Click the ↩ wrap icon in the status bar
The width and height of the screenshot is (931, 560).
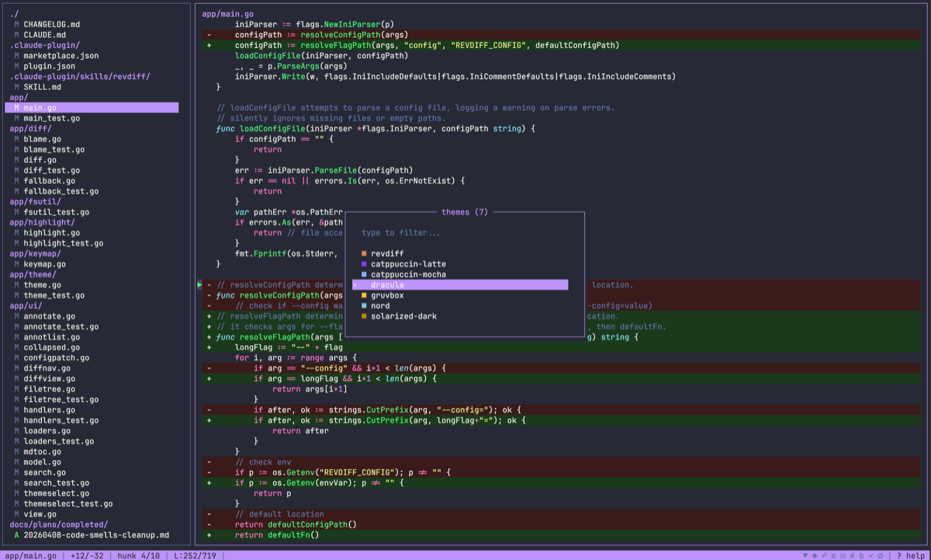point(824,555)
